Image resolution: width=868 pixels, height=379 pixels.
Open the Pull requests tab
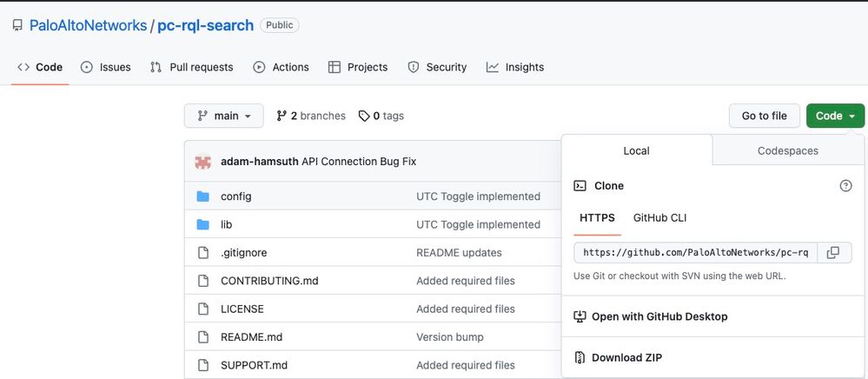(192, 67)
